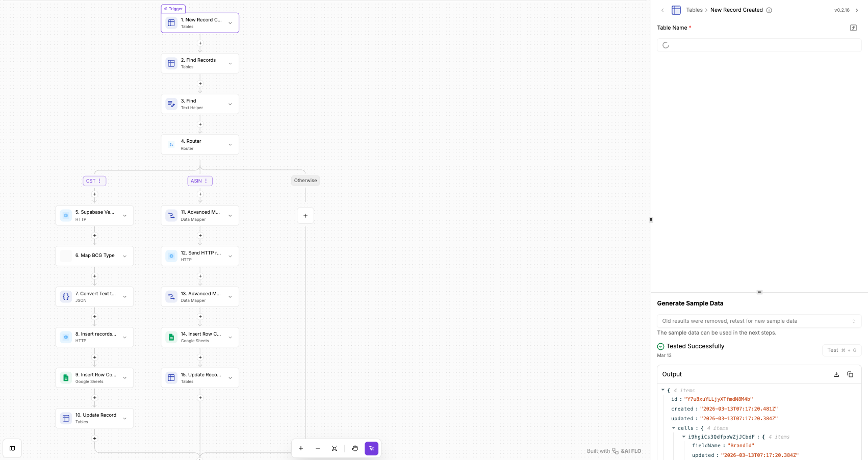
Task: Go back using the left chevron in panel
Action: pos(662,10)
